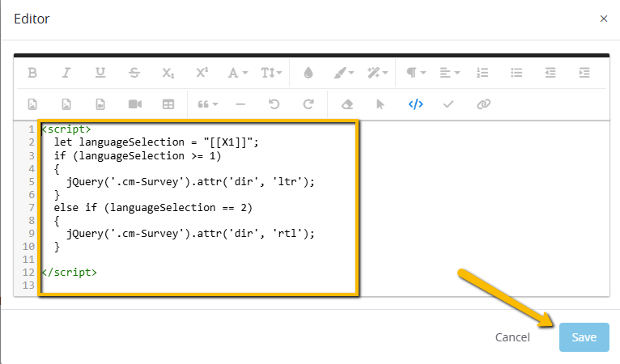This screenshot has width=620, height=364.
Task: Click the 'if (languageSelection >= 1)' line
Action: (138, 156)
